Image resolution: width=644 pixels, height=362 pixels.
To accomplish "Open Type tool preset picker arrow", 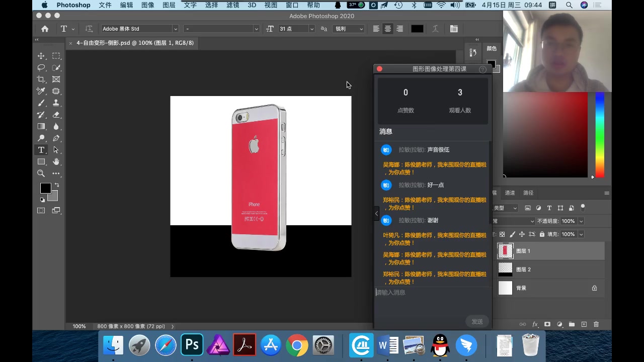I will [x=73, y=29].
